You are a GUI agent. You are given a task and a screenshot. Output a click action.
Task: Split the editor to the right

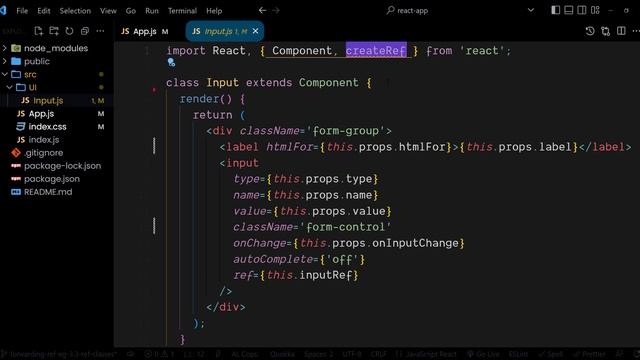[621, 31]
